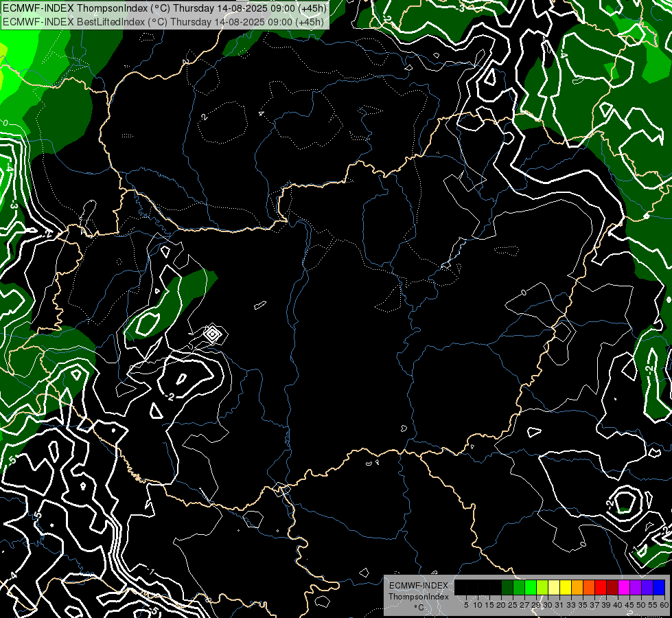Pick the violet 50–55 legend swatch
672x618 pixels.
click(647, 587)
